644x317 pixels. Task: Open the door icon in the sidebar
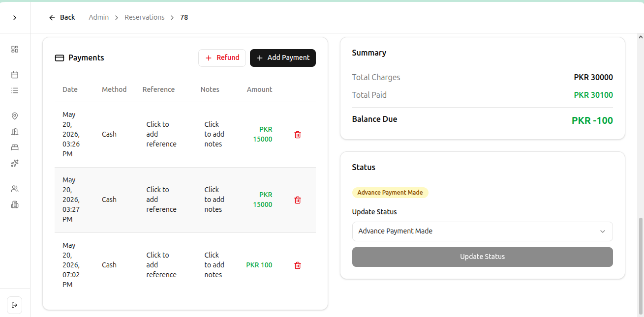tap(15, 132)
